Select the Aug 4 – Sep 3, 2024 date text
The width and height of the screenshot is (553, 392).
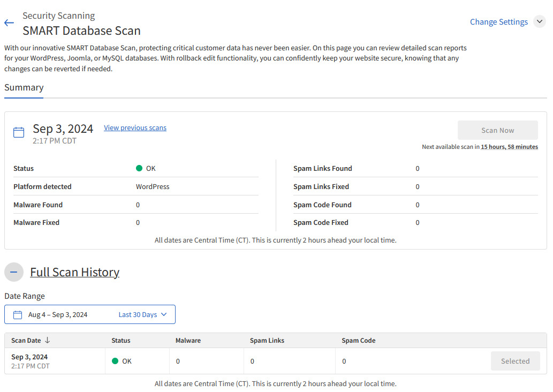click(58, 315)
